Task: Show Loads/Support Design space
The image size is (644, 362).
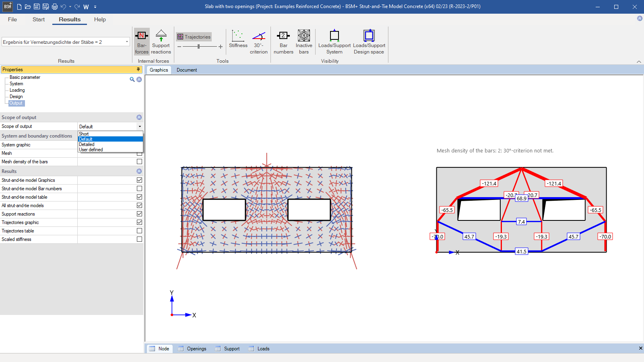Action: click(x=369, y=41)
